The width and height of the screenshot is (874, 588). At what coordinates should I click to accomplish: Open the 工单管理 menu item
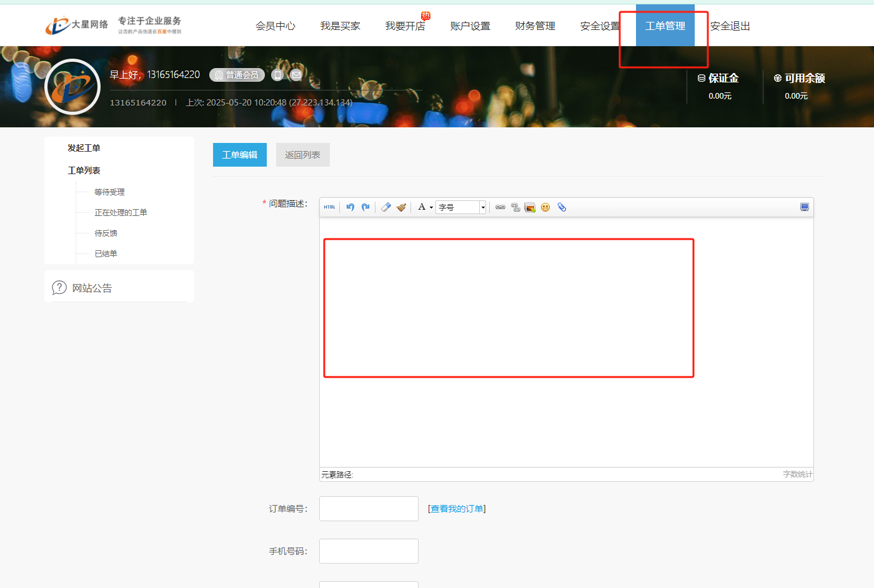[665, 26]
